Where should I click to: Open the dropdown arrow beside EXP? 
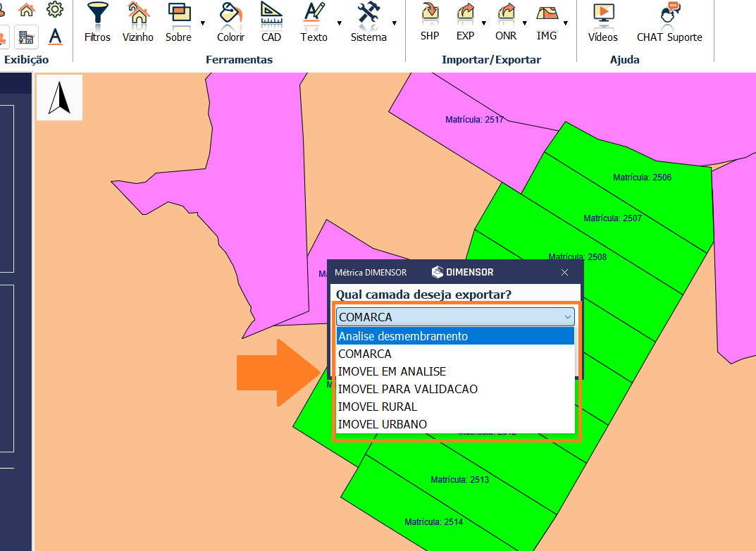click(484, 23)
